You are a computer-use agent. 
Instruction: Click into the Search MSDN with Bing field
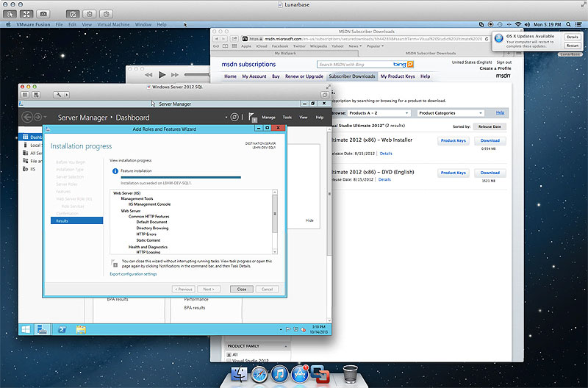pyautogui.click(x=355, y=65)
